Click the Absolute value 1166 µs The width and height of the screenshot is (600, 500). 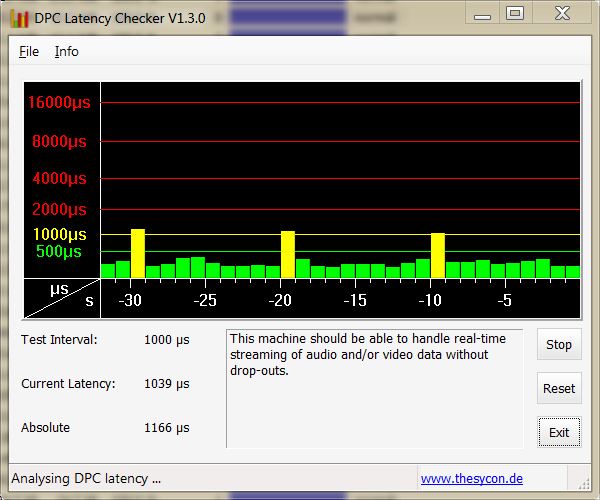[x=167, y=428]
